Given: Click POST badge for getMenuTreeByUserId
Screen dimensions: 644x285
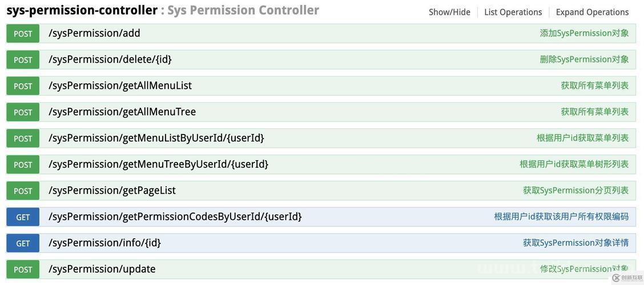Looking at the screenshot, I should coord(23,164).
